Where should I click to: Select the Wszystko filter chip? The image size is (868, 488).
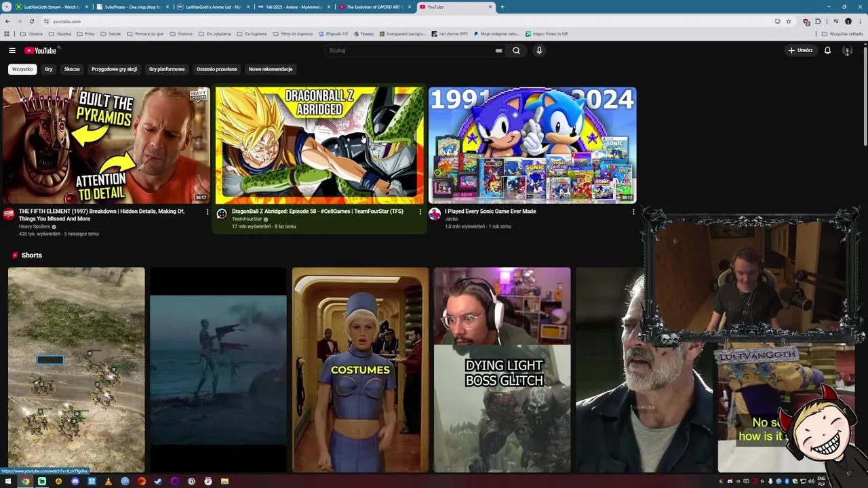click(22, 69)
